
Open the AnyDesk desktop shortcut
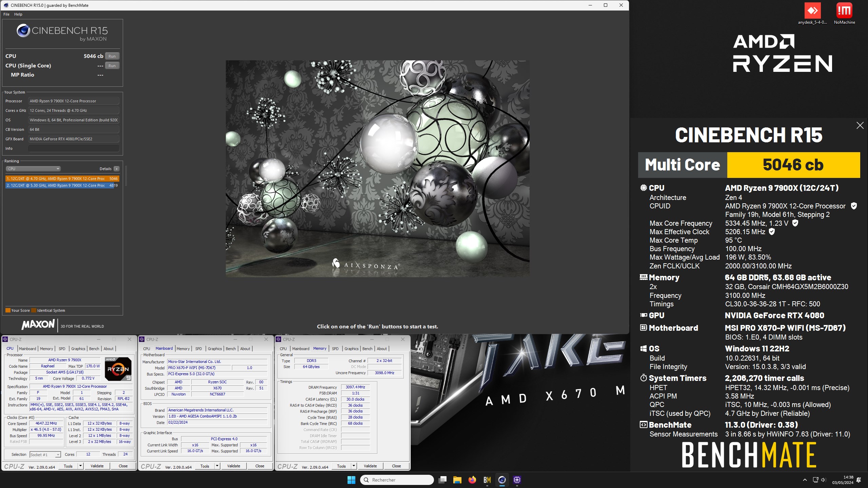(x=812, y=14)
